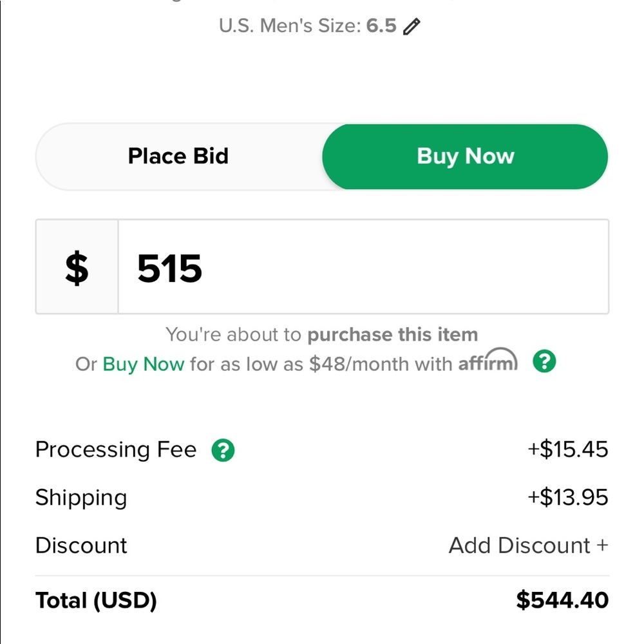Click the +$15.45 processing fee amount
Screen dimensions: 644x644
[567, 450]
